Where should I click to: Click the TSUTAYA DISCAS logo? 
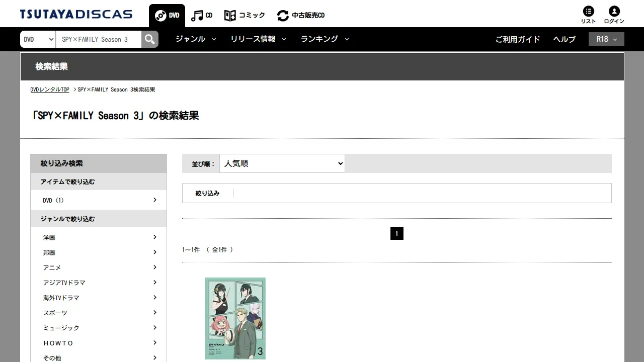76,14
